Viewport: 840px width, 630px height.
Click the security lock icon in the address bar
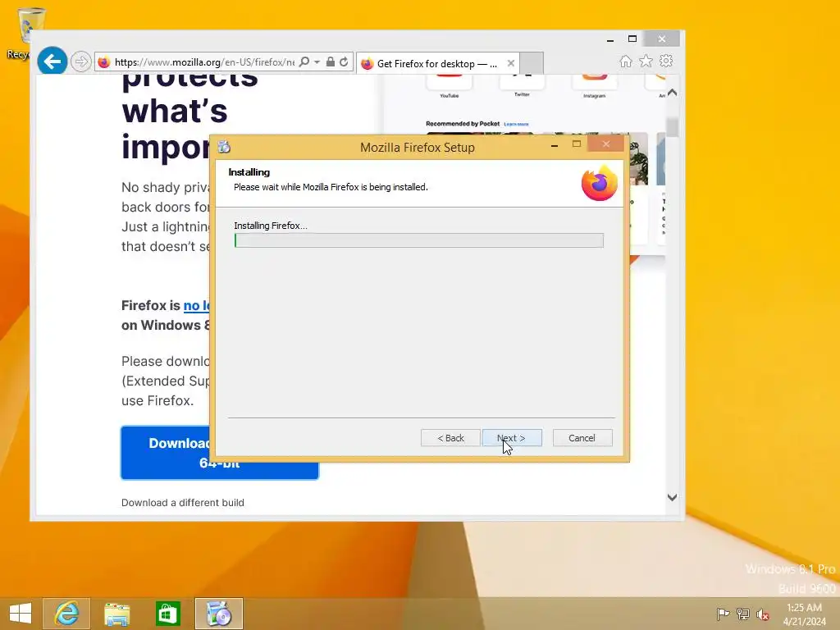coord(331,62)
